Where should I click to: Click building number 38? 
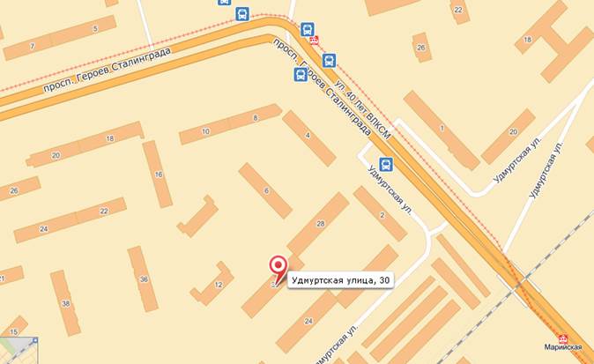(x=65, y=303)
